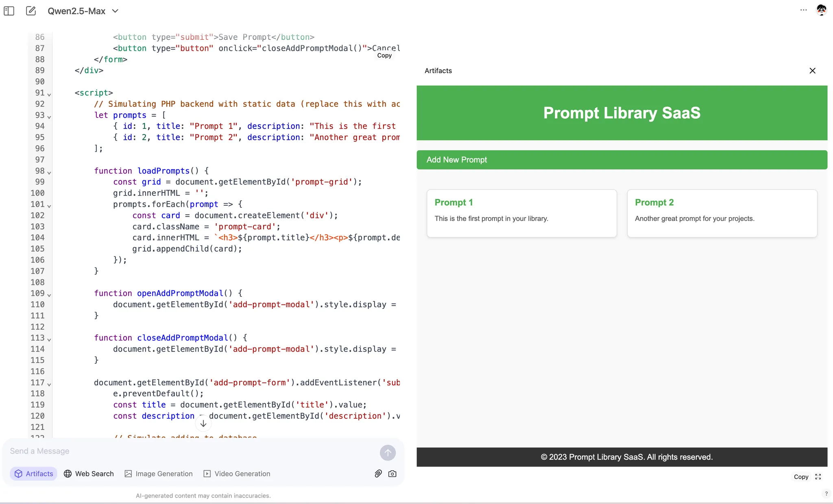The image size is (833, 504).
Task: Click the user profile avatar
Action: tap(821, 10)
